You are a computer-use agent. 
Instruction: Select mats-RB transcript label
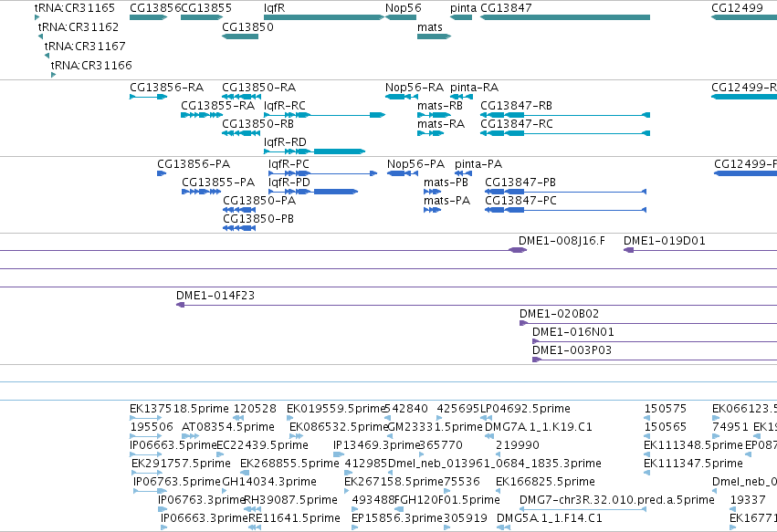(x=439, y=106)
